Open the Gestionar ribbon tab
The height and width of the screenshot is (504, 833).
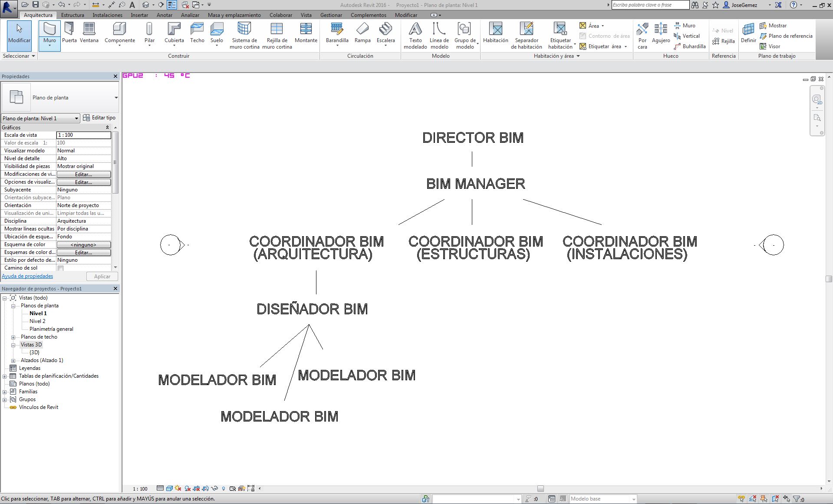(x=331, y=15)
